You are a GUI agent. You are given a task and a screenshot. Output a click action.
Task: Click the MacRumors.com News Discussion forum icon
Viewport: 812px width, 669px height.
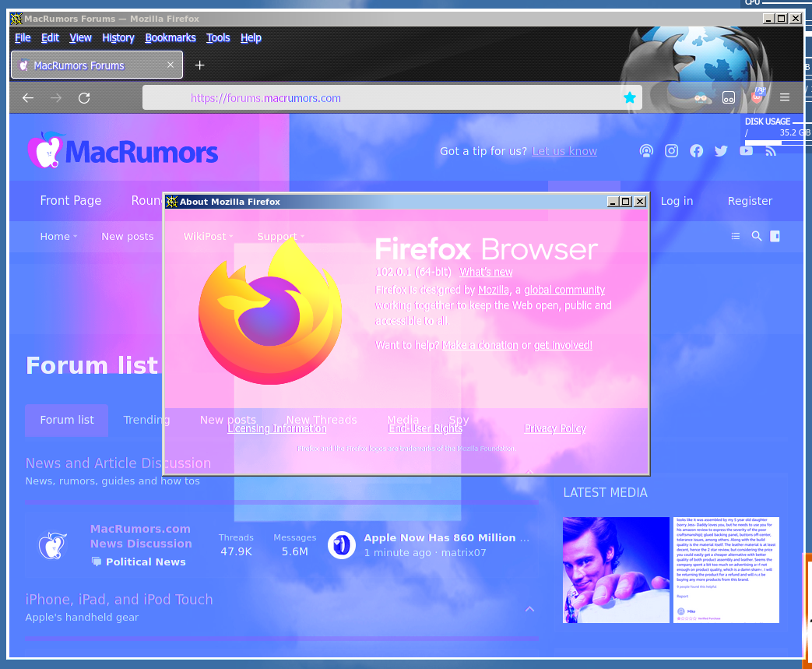pyautogui.click(x=52, y=545)
